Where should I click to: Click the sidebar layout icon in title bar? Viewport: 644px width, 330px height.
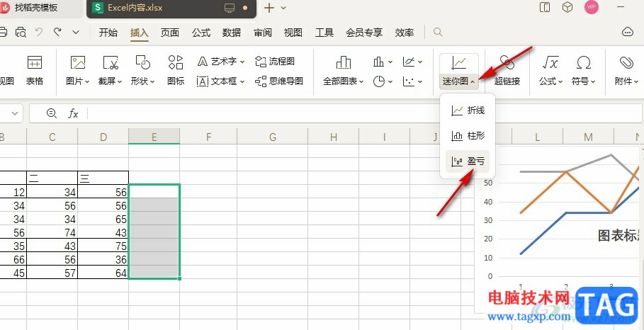(545, 7)
